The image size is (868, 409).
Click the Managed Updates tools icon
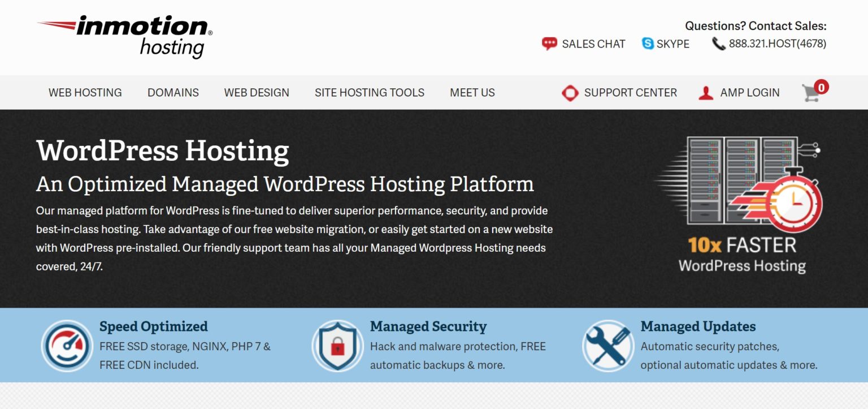(608, 346)
